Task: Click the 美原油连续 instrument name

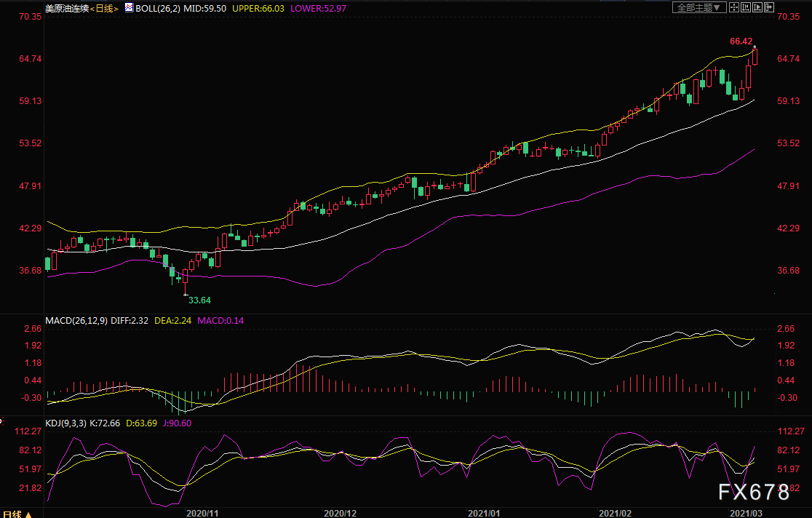Action: tap(66, 8)
